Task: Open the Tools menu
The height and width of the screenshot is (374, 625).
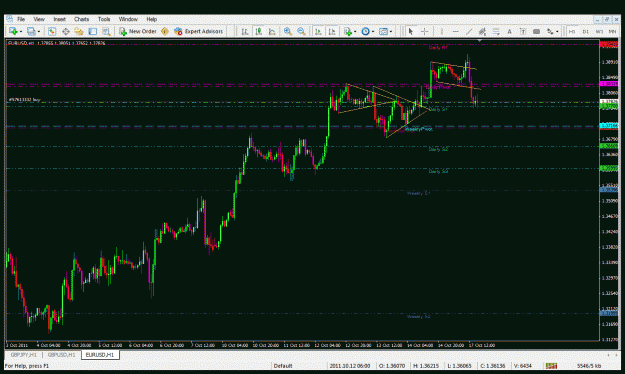Action: point(104,19)
